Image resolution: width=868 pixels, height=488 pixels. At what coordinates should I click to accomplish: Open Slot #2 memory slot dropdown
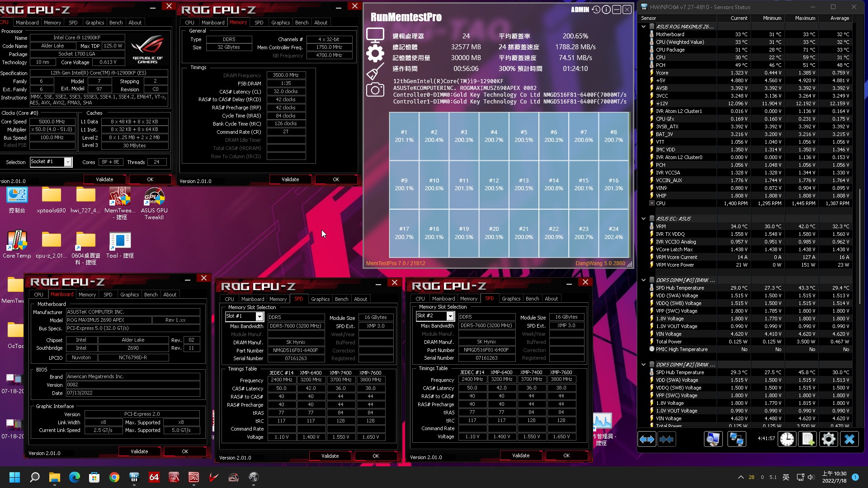point(450,316)
